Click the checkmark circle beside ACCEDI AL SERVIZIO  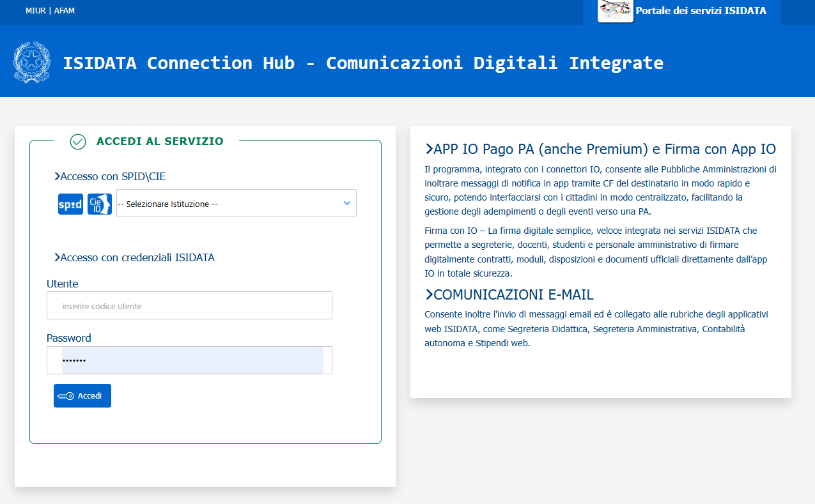[77, 142]
